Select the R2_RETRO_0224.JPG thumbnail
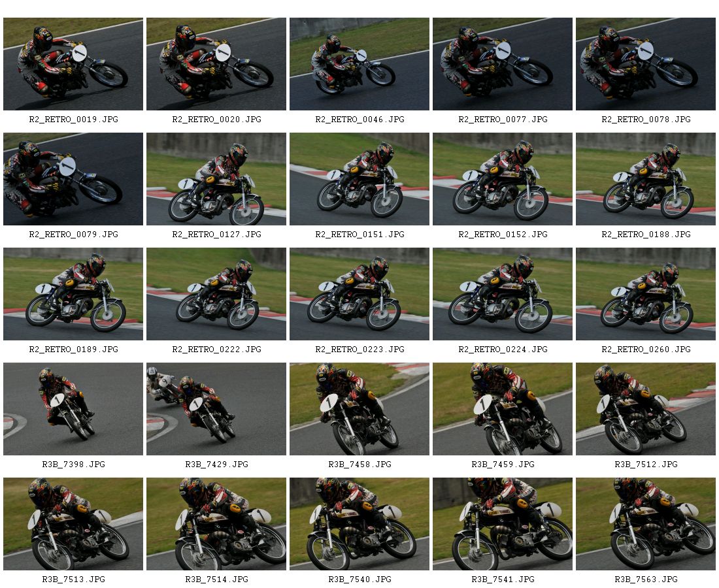Screen dimensions: 719x588 click(x=503, y=294)
